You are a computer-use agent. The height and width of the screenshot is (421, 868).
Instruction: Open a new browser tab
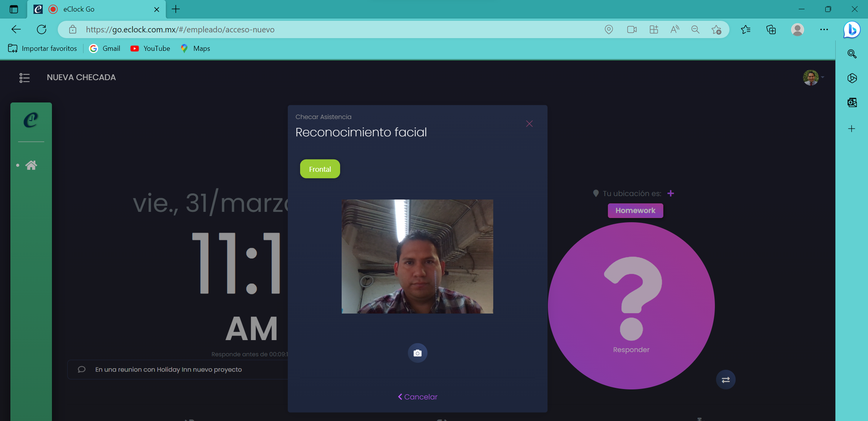pos(176,9)
